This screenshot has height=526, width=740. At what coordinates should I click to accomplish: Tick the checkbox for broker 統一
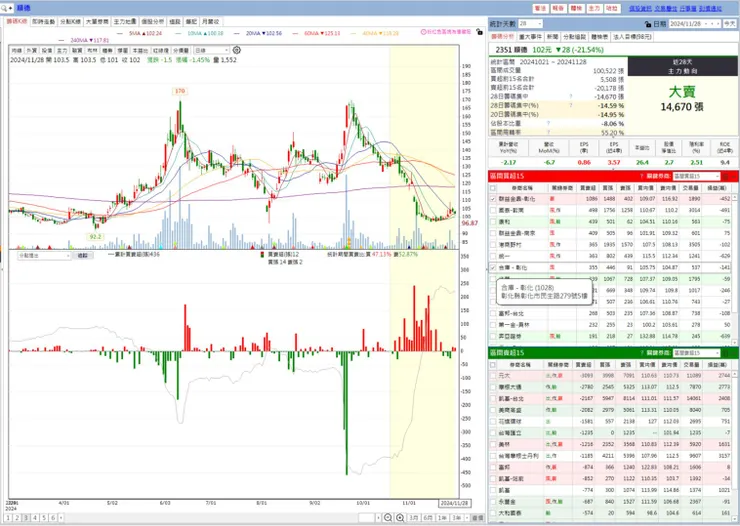tap(493, 256)
